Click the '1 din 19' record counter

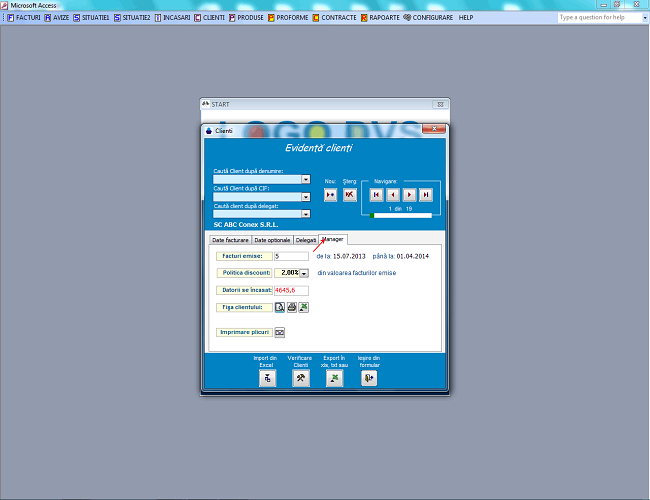point(400,209)
